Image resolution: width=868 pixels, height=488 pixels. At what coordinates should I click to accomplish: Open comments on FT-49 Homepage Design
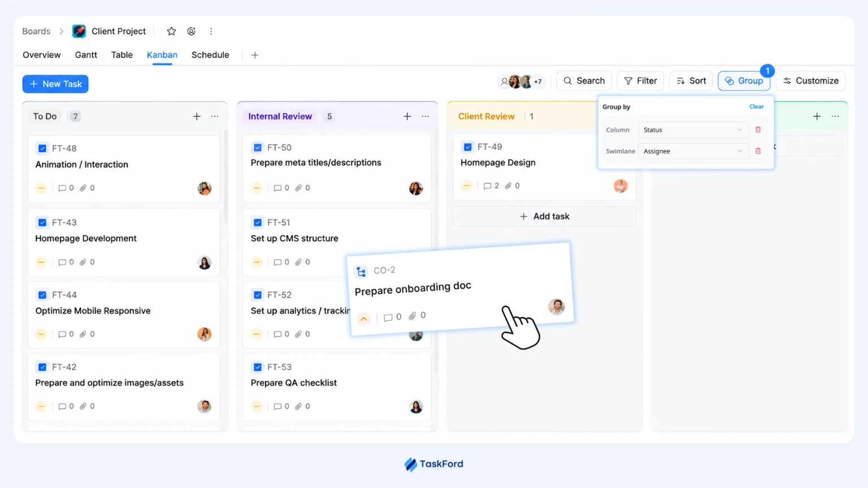(491, 186)
